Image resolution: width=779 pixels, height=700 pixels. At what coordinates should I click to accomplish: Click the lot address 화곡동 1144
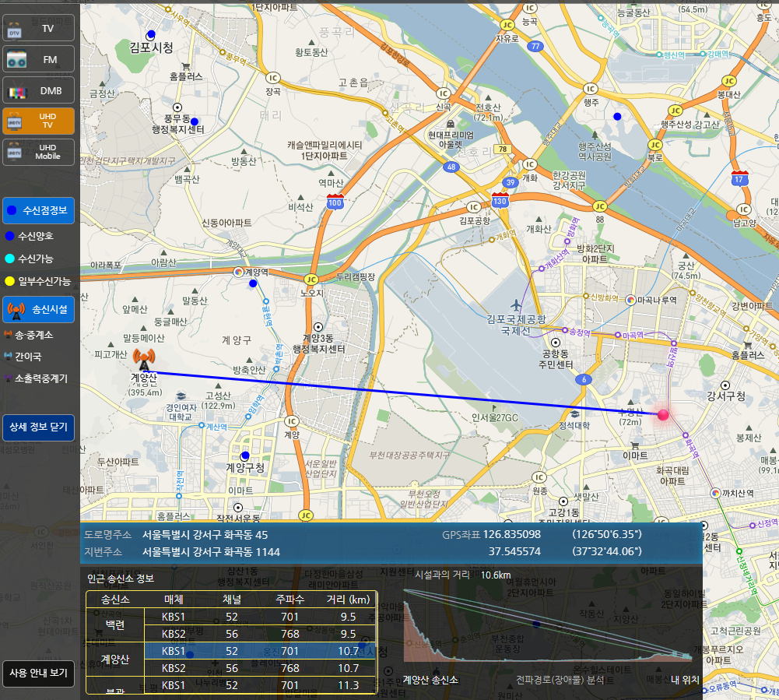click(211, 552)
